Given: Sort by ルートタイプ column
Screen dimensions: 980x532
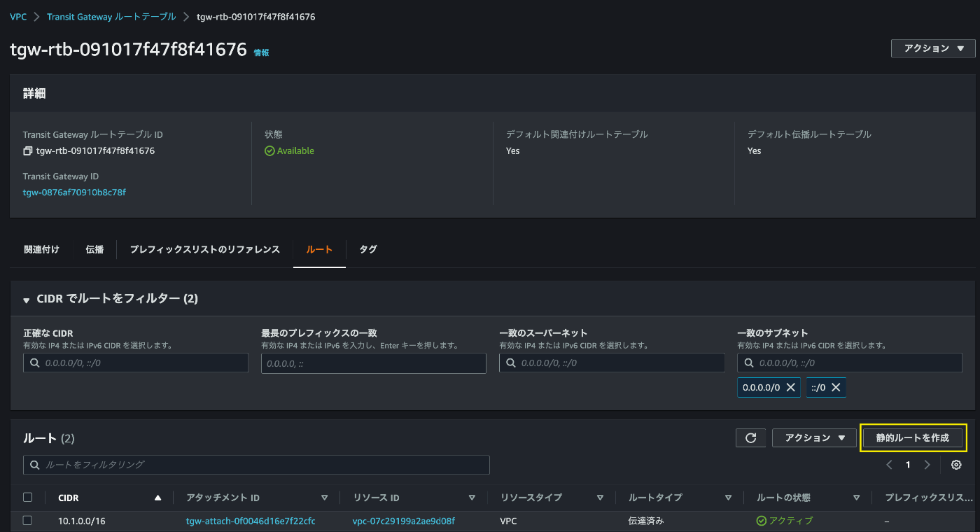Looking at the screenshot, I should pyautogui.click(x=729, y=498).
